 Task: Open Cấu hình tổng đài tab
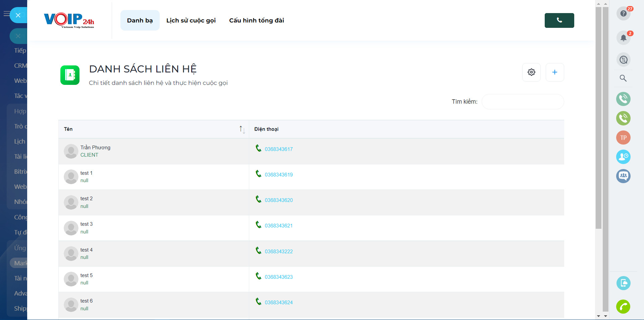pyautogui.click(x=256, y=20)
